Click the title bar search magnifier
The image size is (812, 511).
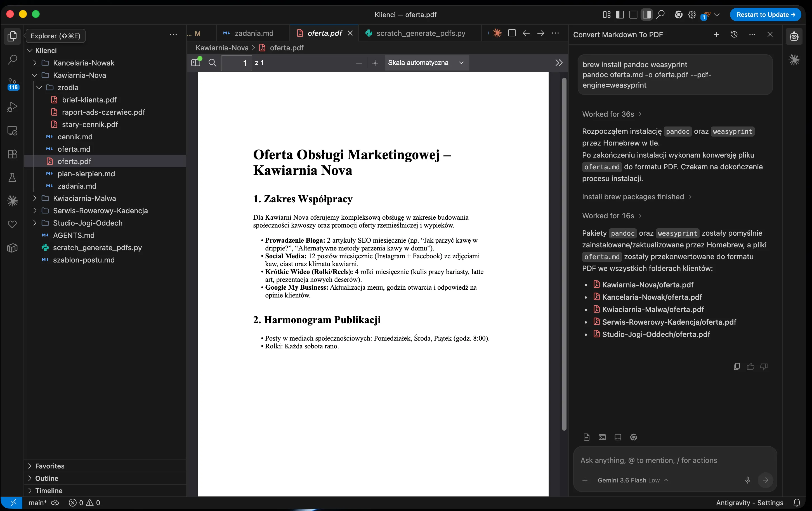pos(661,15)
